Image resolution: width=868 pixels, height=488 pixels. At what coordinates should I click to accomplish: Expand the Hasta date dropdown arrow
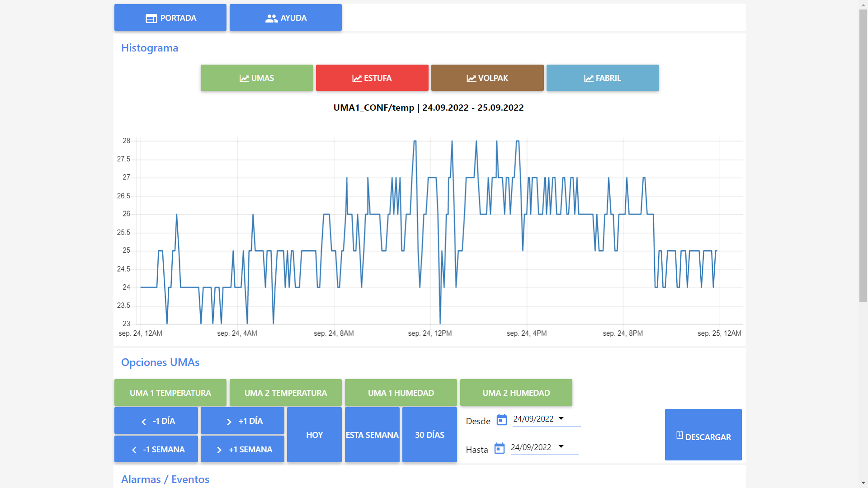click(561, 446)
